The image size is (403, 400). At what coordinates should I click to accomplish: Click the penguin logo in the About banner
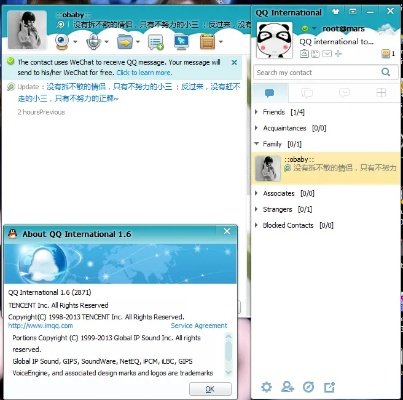coord(43,264)
